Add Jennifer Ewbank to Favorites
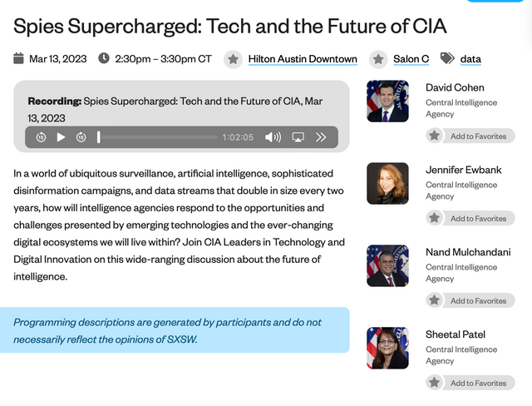This screenshot has height=406, width=532. click(x=470, y=218)
